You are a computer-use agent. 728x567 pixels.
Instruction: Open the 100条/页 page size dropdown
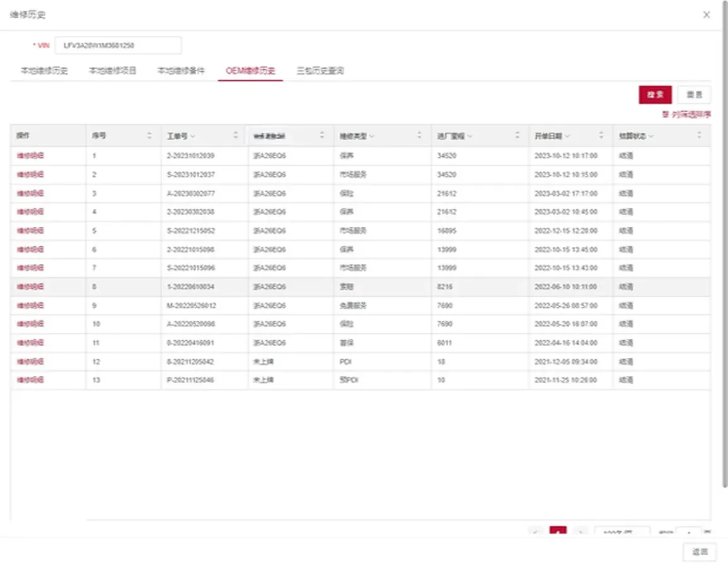point(622,532)
